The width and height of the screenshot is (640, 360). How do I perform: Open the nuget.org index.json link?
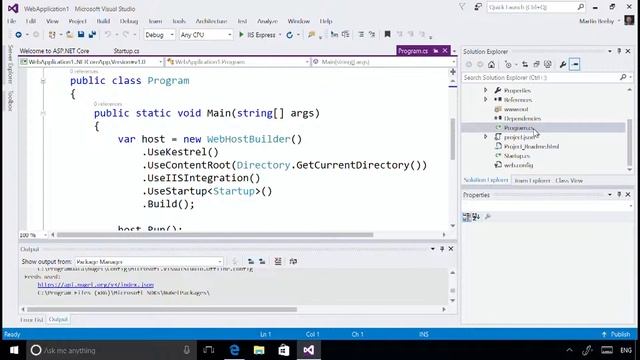pyautogui.click(x=96, y=285)
